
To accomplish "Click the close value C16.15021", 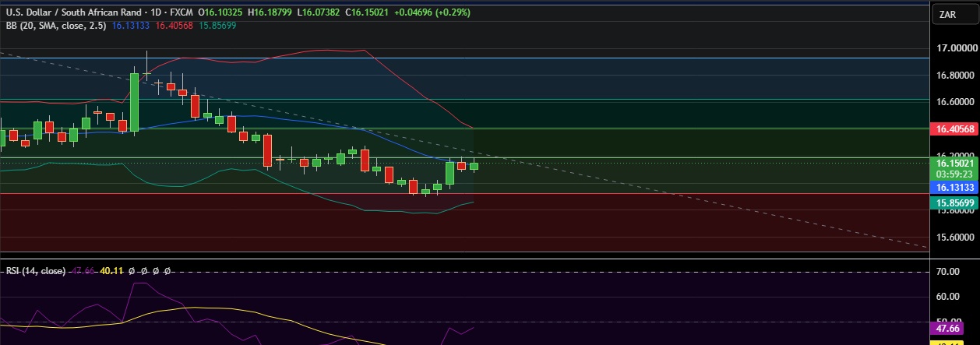I will tap(368, 13).
